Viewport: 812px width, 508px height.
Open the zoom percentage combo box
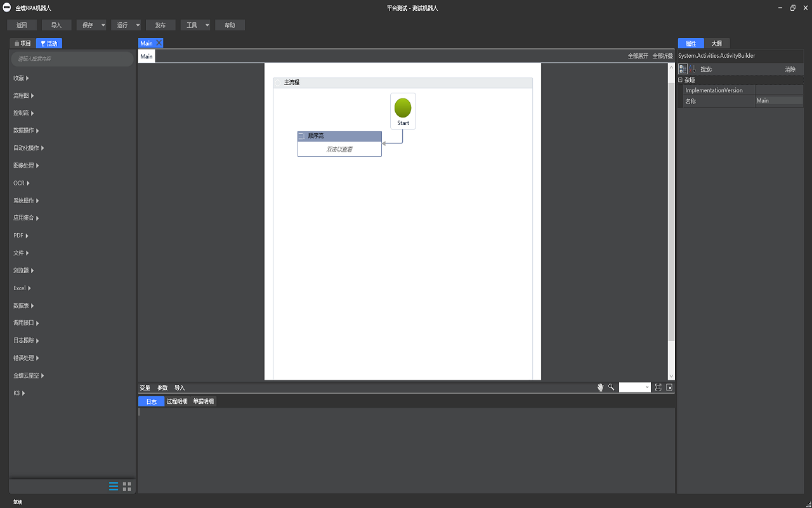(x=635, y=387)
